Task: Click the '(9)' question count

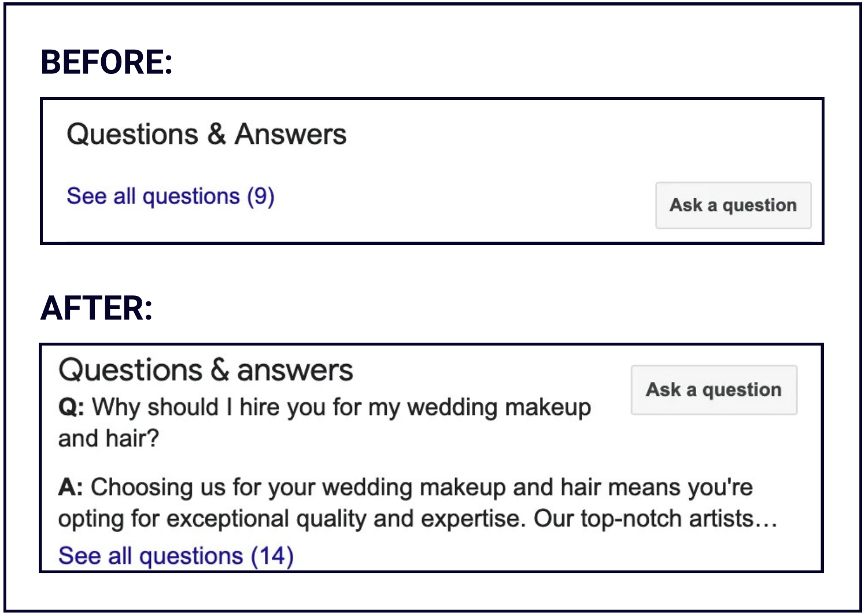Action: [260, 196]
